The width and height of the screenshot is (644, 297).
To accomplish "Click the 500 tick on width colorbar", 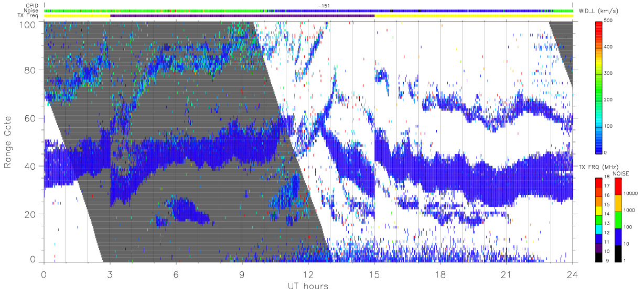I will 609,21.
